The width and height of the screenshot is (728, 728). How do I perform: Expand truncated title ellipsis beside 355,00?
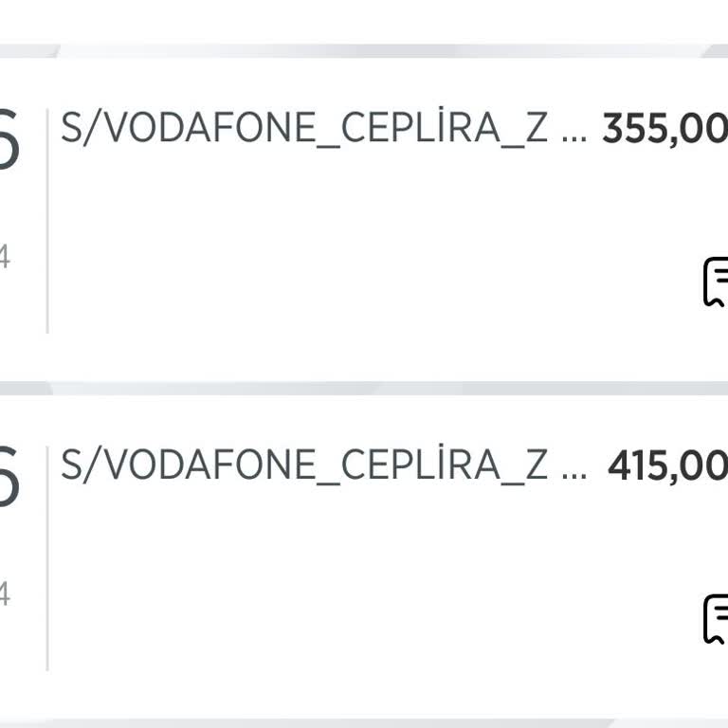(x=574, y=134)
